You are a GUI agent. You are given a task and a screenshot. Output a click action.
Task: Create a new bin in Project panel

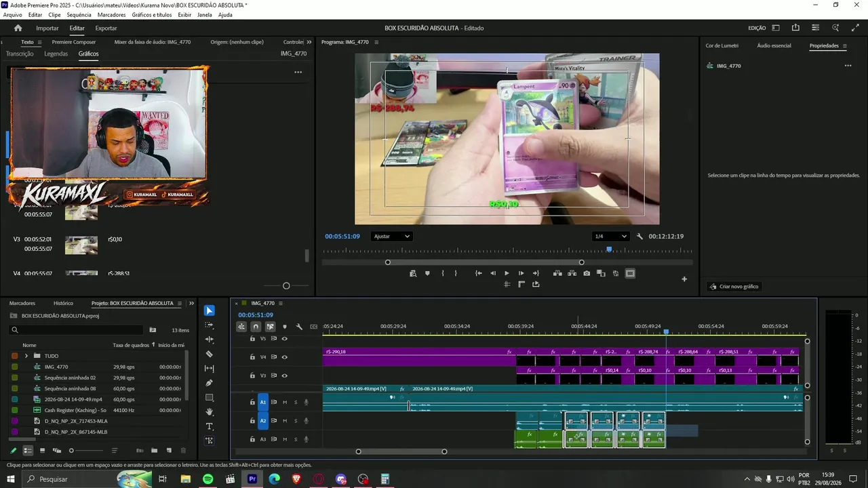pos(154,450)
